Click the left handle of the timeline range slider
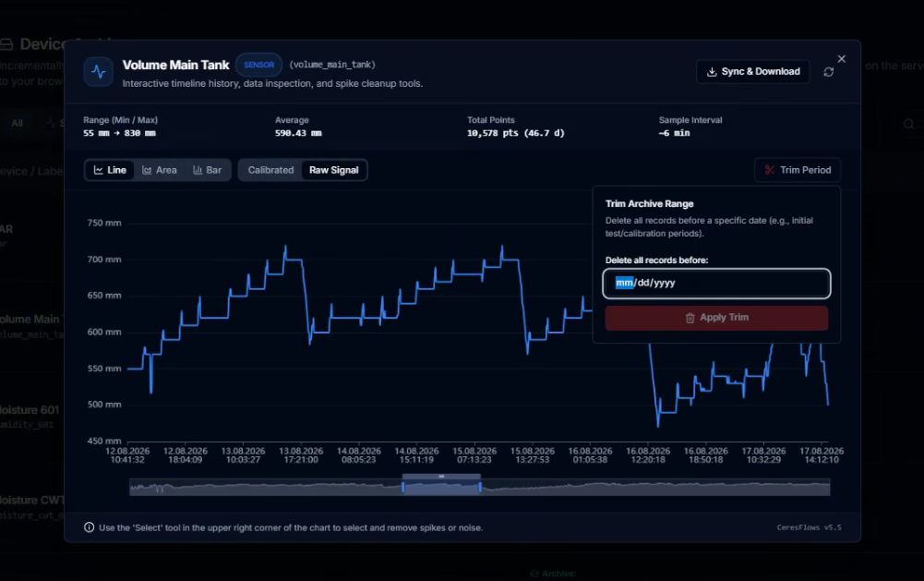Viewport: 924px width, 581px height. 403,487
